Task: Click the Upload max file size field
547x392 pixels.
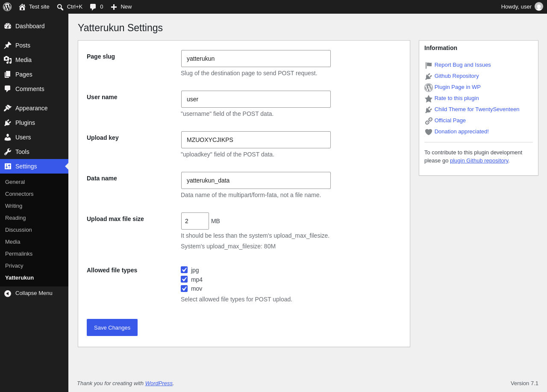Action: point(195,221)
